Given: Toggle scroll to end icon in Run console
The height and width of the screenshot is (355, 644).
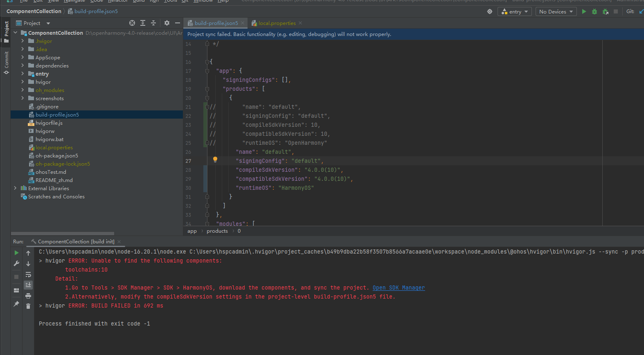Looking at the screenshot, I should click(x=28, y=285).
